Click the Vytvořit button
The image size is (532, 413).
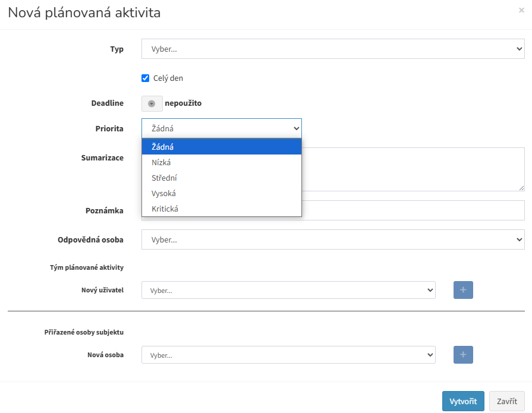click(x=463, y=401)
